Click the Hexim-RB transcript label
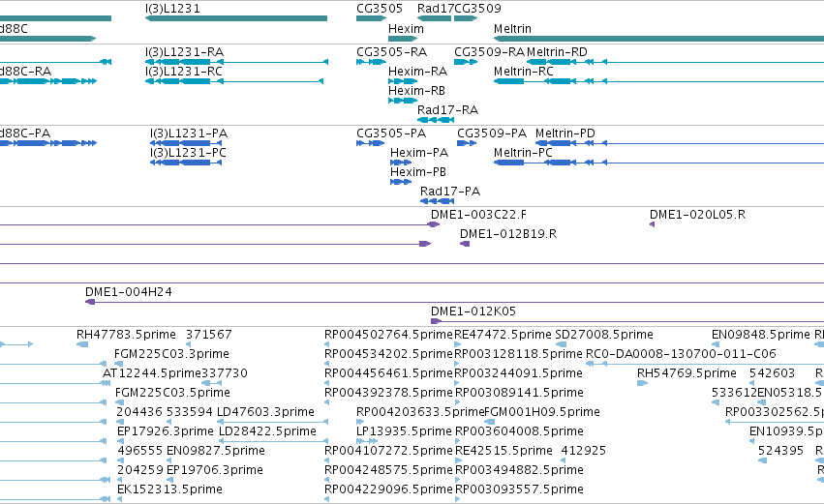Image resolution: width=824 pixels, height=504 pixels. coord(416,91)
